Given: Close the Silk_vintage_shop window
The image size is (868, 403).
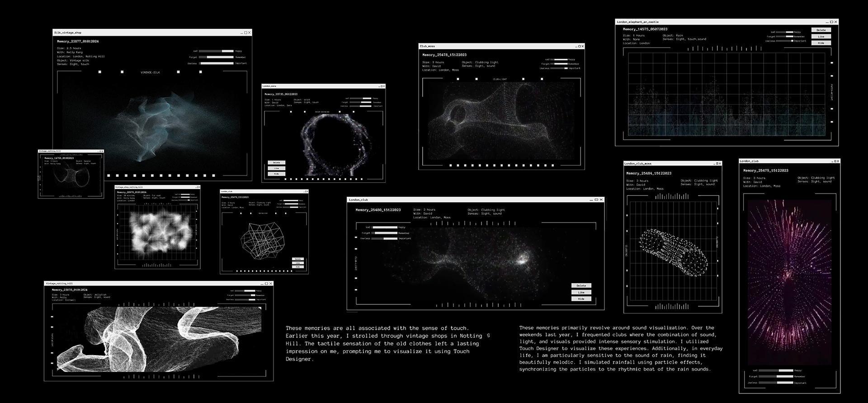Looking at the screenshot, I should pos(250,33).
